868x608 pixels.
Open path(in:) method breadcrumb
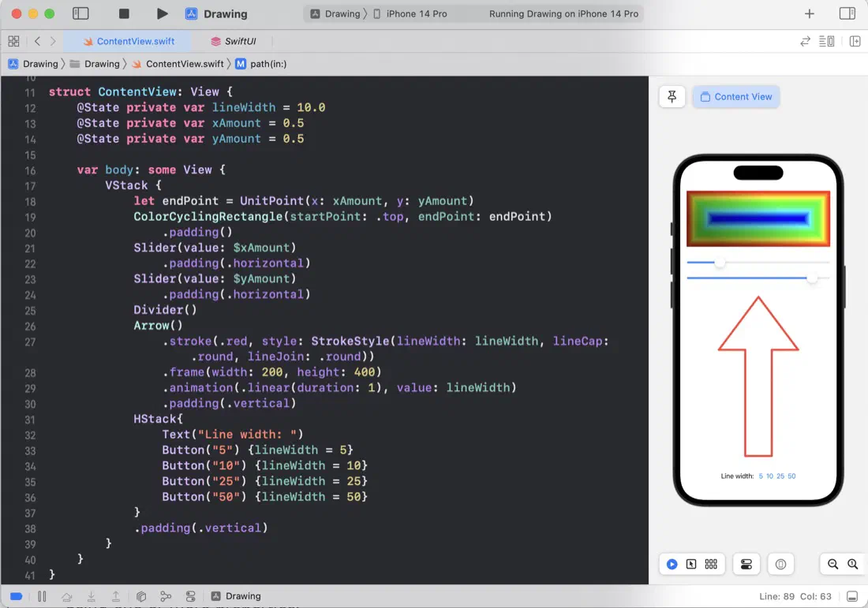pyautogui.click(x=260, y=64)
